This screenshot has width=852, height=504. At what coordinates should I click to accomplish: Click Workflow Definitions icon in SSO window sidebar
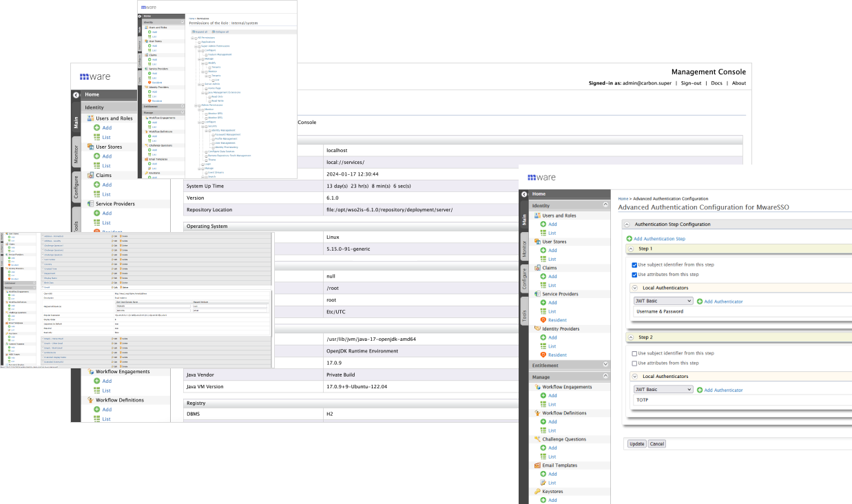point(537,413)
